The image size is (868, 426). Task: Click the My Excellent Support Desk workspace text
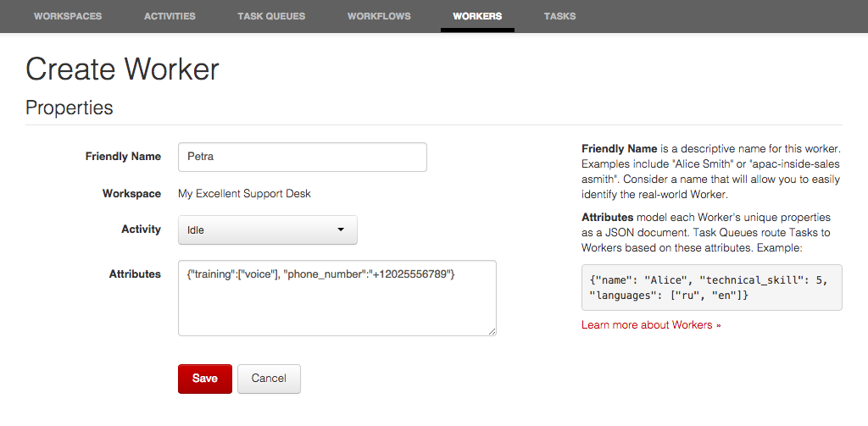[x=244, y=194]
